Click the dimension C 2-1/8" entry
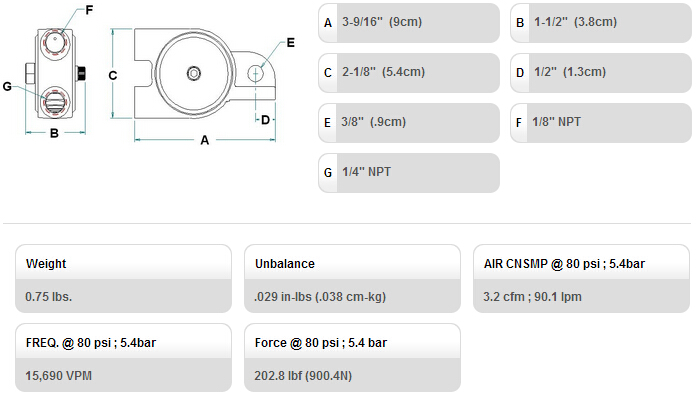The width and height of the screenshot is (698, 397). (409, 73)
